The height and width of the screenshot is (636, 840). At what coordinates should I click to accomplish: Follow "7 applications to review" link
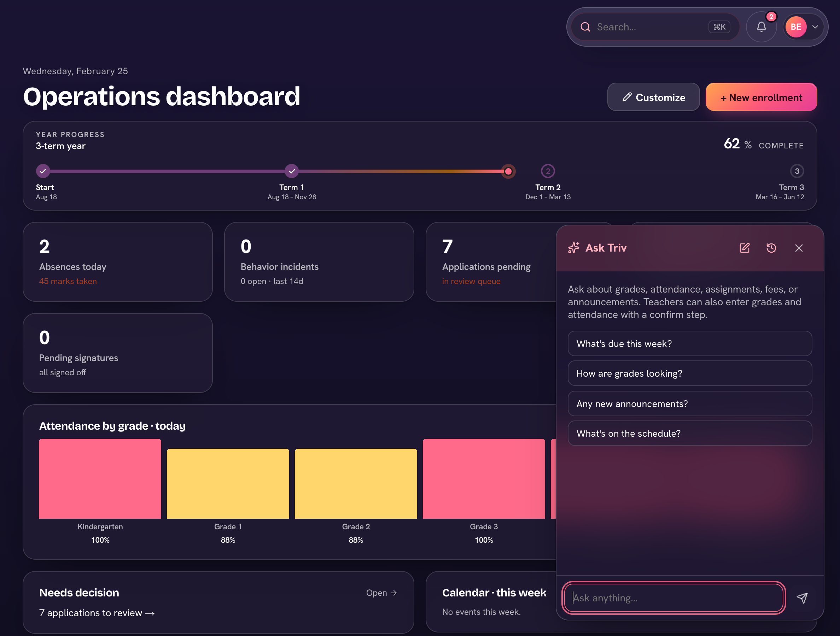click(x=97, y=613)
